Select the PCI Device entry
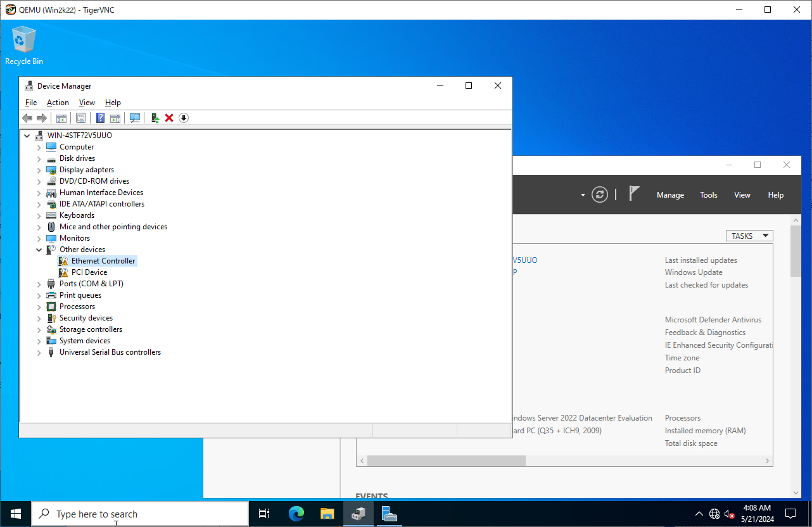 point(89,272)
